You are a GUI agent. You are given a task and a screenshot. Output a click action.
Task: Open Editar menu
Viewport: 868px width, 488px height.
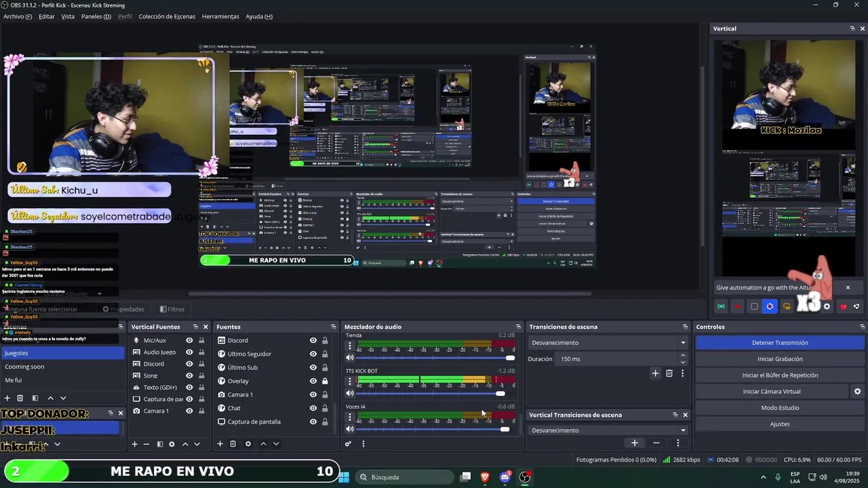(x=47, y=16)
